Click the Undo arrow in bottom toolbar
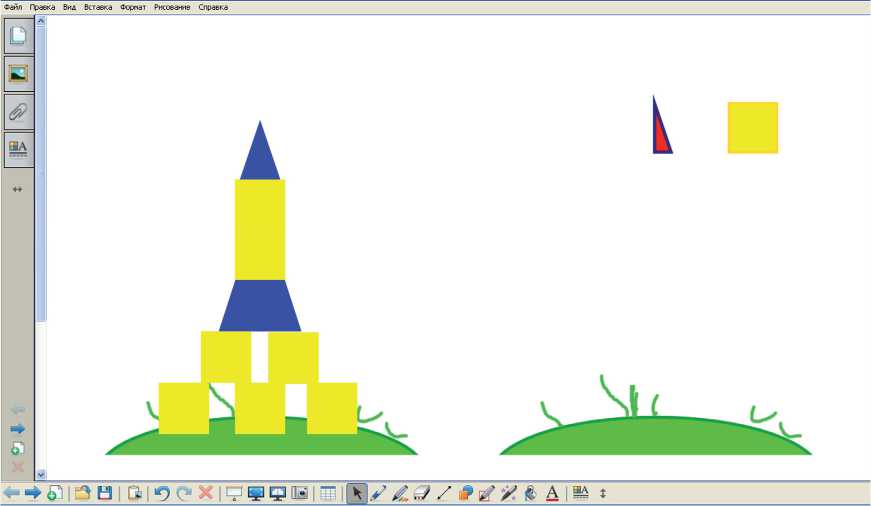This screenshot has height=506, width=871. pos(161,493)
